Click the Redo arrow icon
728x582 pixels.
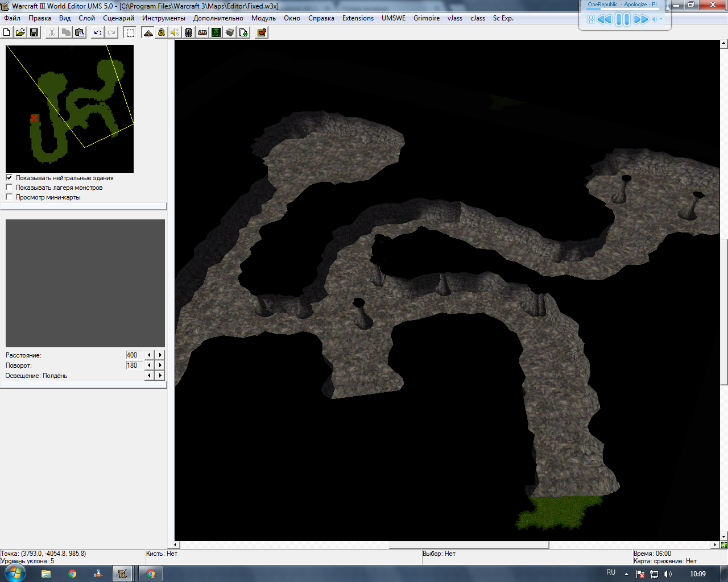(x=111, y=32)
